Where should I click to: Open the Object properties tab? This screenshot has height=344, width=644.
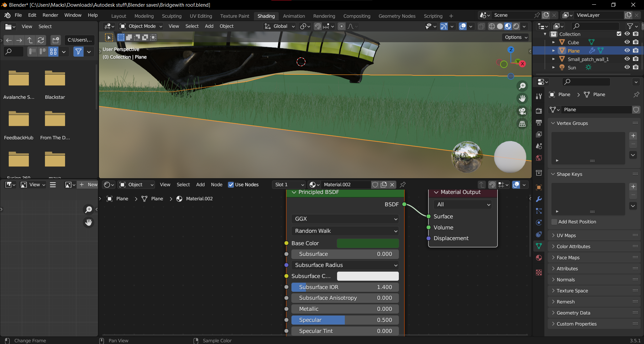(539, 188)
